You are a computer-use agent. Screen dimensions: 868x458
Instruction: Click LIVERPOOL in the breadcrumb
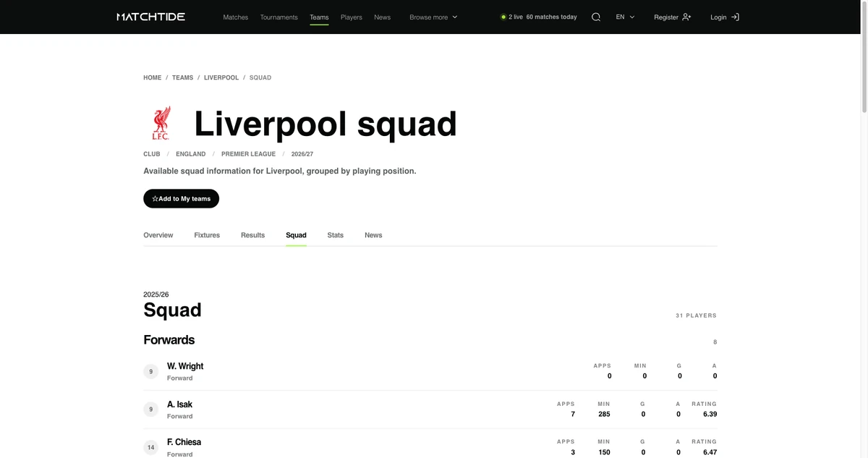click(x=221, y=77)
